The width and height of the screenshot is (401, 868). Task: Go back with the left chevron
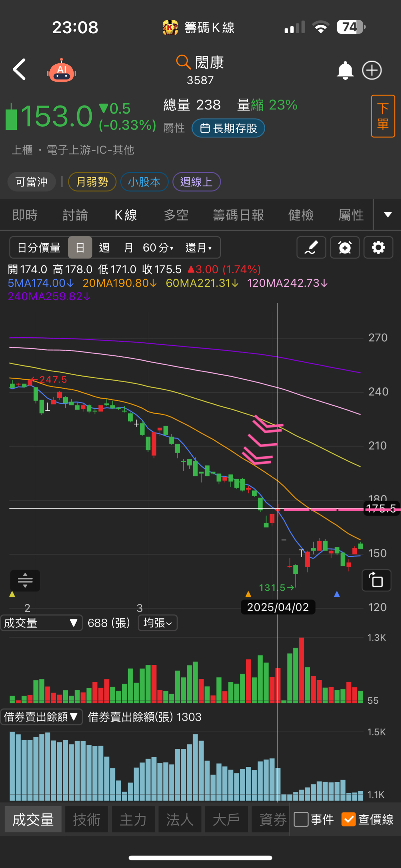coord(19,69)
